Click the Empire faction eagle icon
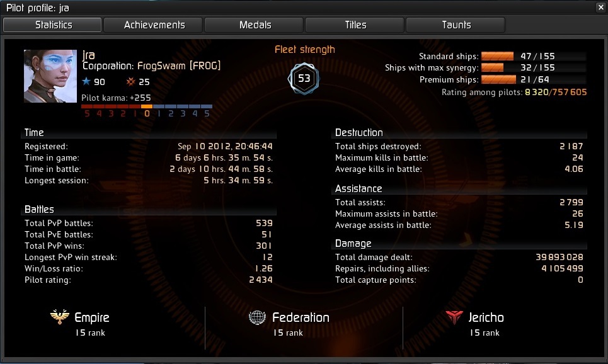This screenshot has width=608, height=364. [60, 317]
